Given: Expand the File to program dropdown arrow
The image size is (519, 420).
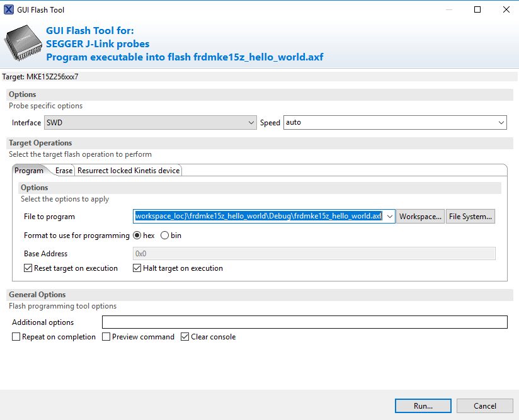Looking at the screenshot, I should [389, 217].
